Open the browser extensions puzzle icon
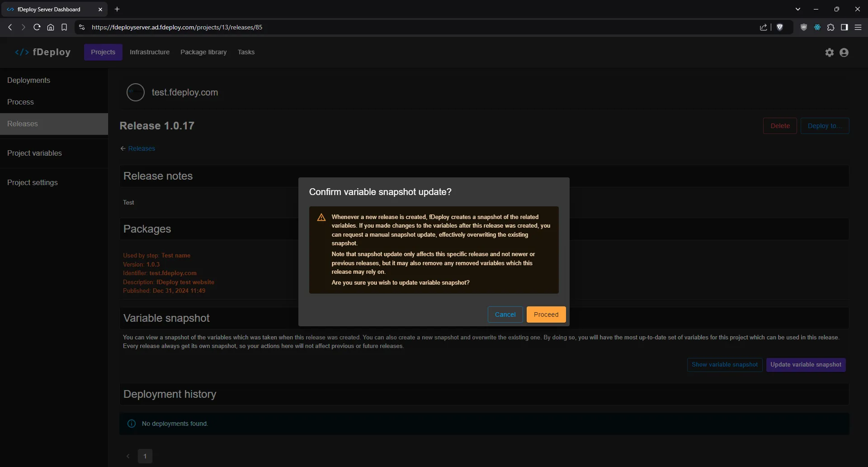Image resolution: width=868 pixels, height=467 pixels. coord(830,27)
